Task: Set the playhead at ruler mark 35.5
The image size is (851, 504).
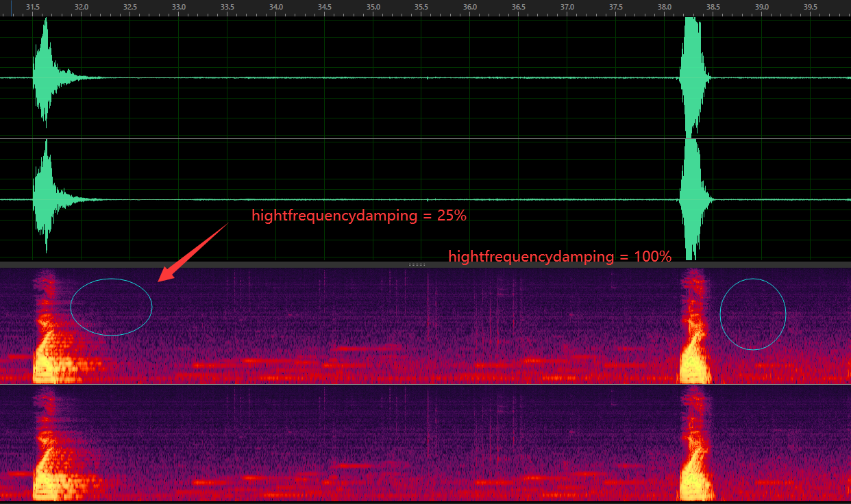Action: click(422, 7)
